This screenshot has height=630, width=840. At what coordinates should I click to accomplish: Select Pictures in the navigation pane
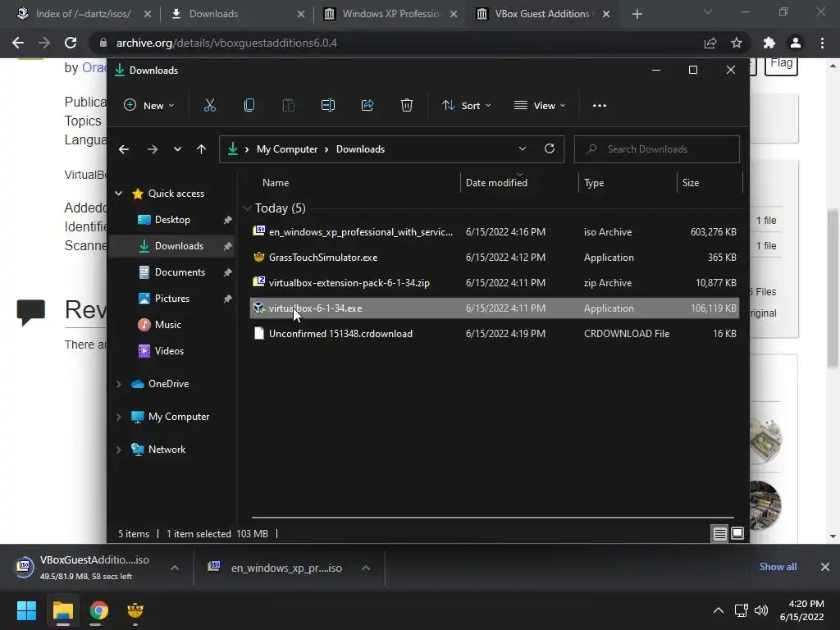coord(172,299)
